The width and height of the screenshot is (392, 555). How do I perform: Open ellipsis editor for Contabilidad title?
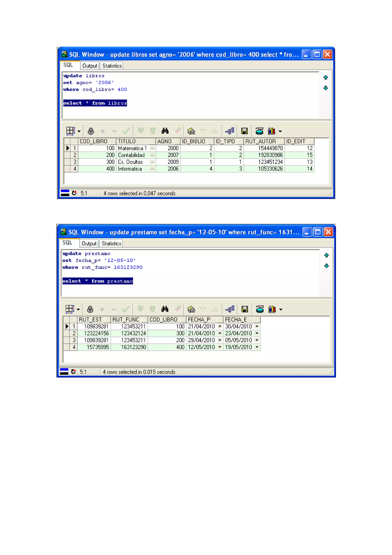(x=152, y=155)
